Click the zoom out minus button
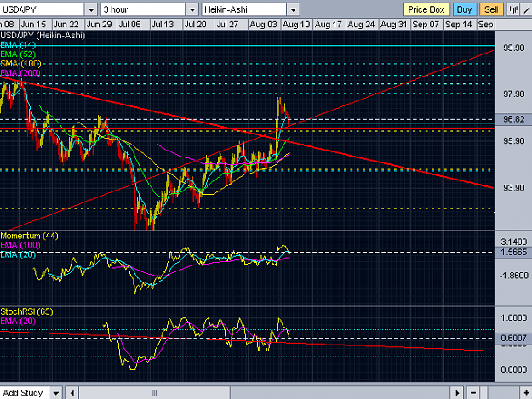Screen dimensions: 532x399 473,393
